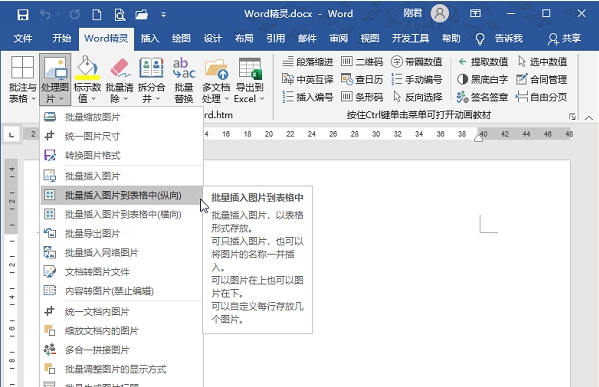Choose 批量插入图片到表格中(纵向)

point(121,195)
